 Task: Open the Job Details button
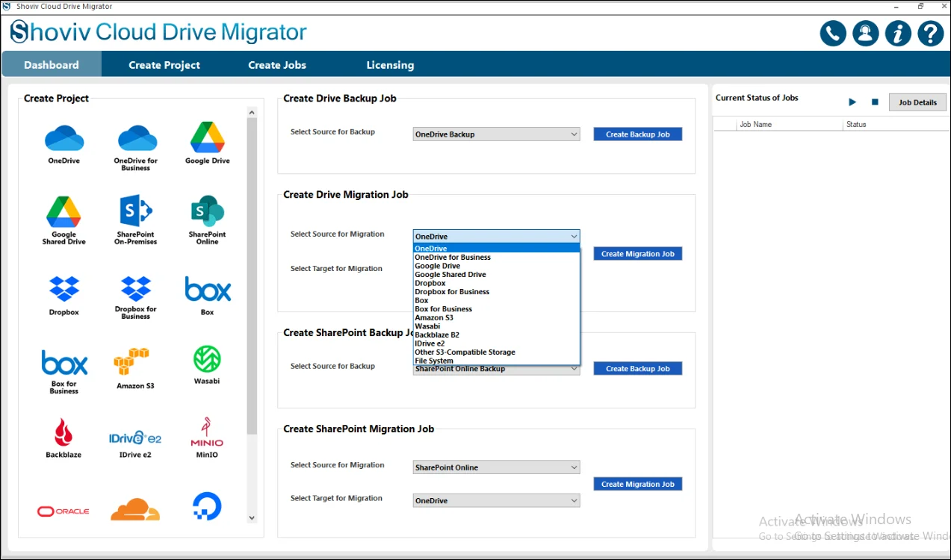(x=917, y=102)
